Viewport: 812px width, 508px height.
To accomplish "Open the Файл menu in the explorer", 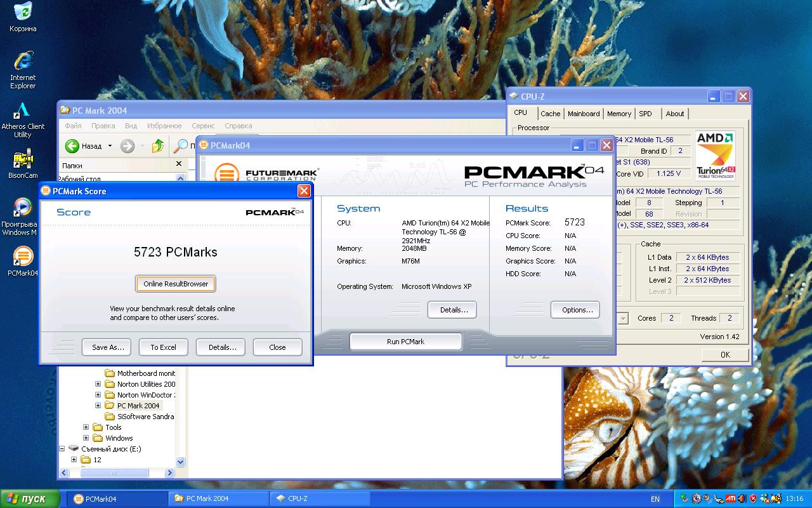I will click(73, 126).
